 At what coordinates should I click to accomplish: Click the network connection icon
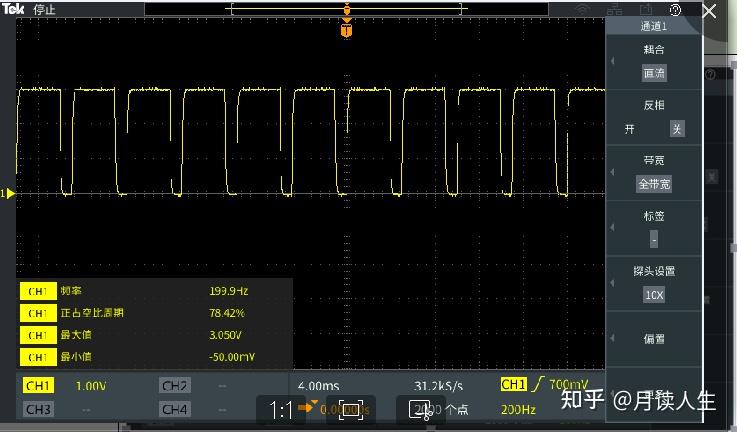pos(613,9)
